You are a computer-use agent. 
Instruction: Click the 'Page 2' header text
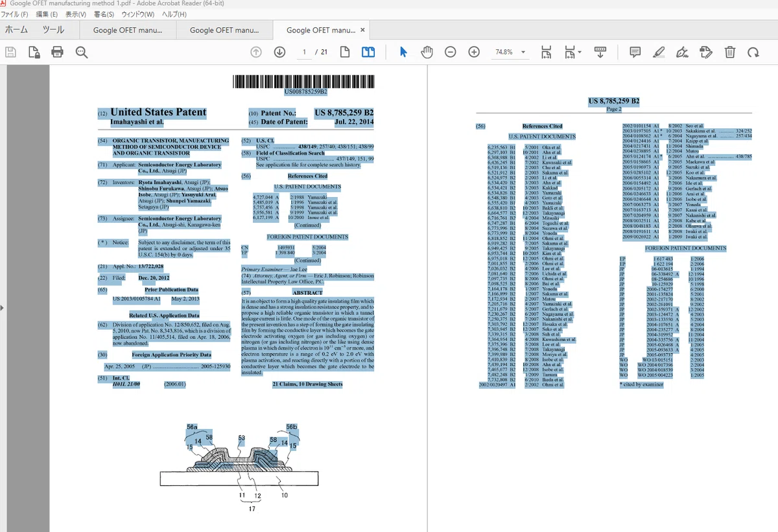(x=613, y=110)
